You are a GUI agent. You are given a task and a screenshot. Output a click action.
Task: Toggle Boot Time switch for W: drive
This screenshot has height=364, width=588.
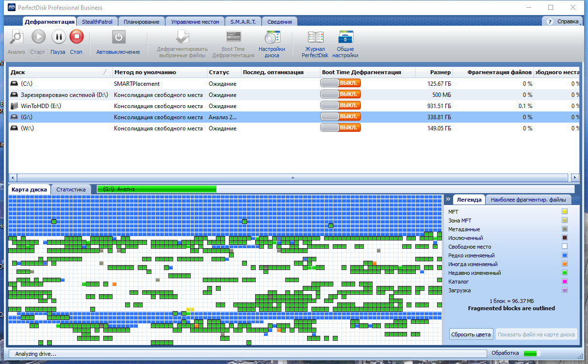(340, 128)
